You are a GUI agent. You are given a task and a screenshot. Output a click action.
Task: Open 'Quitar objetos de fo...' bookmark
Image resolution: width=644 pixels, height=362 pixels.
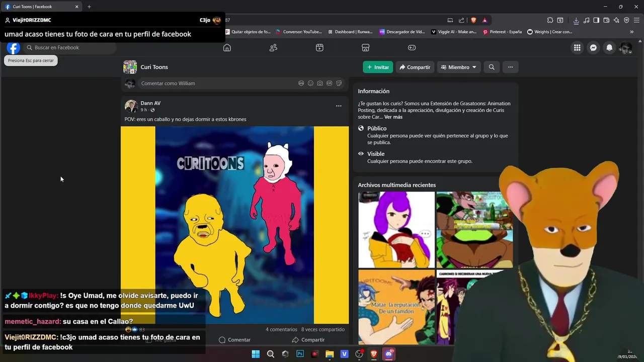pos(248,32)
